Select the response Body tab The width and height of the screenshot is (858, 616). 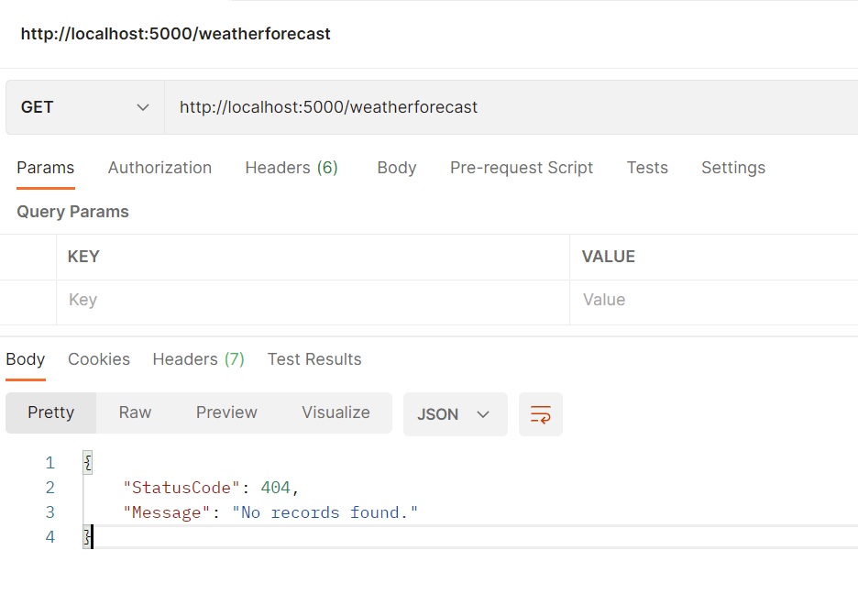(26, 359)
